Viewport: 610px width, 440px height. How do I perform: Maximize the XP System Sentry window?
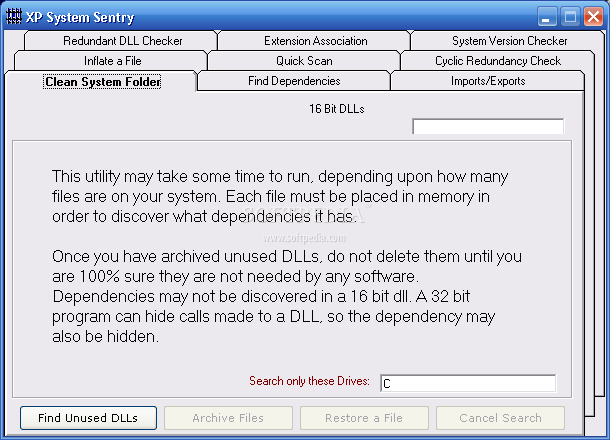[x=570, y=17]
